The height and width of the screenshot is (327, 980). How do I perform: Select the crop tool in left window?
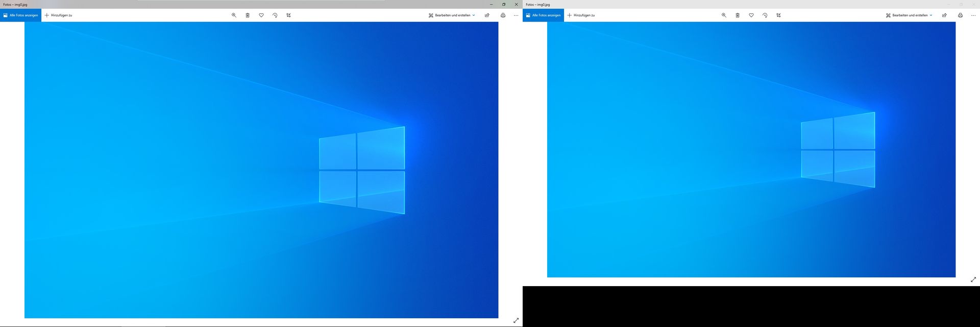point(289,15)
